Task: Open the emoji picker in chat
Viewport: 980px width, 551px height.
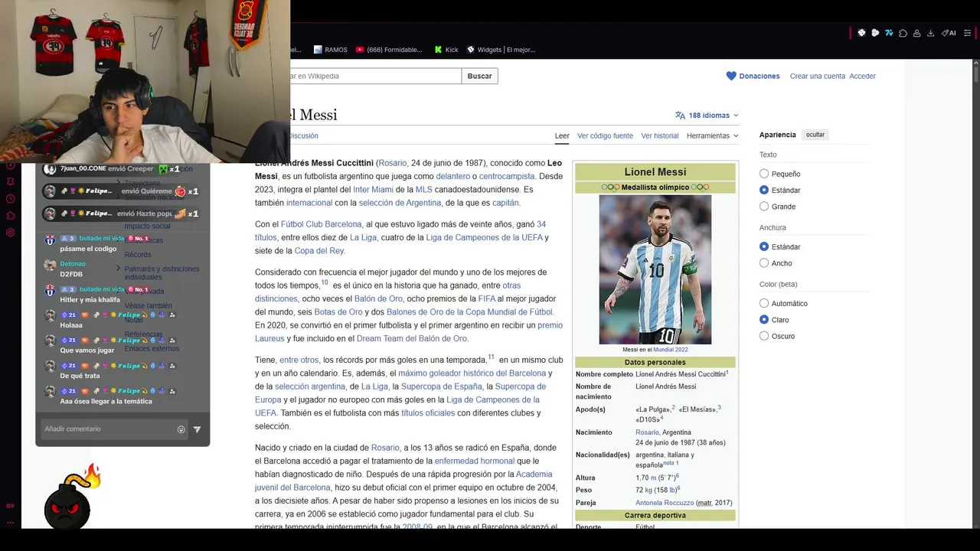Action: click(181, 429)
